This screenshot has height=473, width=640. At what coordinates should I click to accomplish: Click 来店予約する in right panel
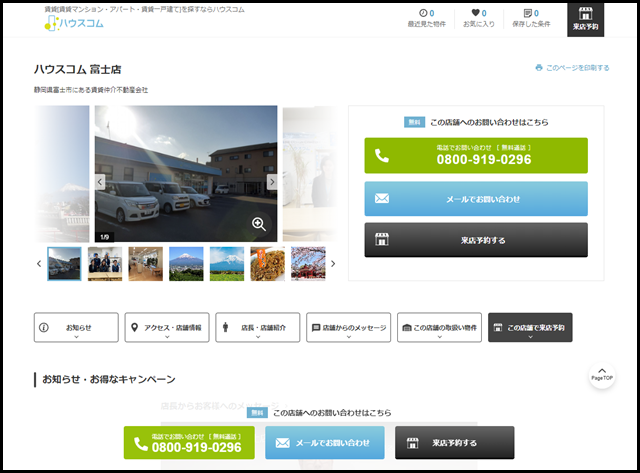[x=476, y=240]
